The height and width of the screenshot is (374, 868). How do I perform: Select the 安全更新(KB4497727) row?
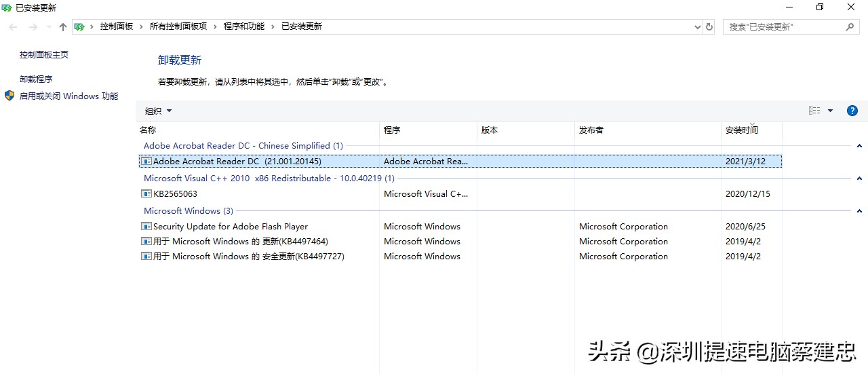click(x=460, y=256)
